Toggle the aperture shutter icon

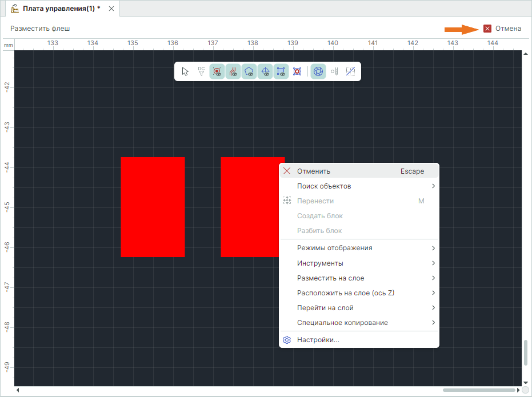tap(319, 71)
